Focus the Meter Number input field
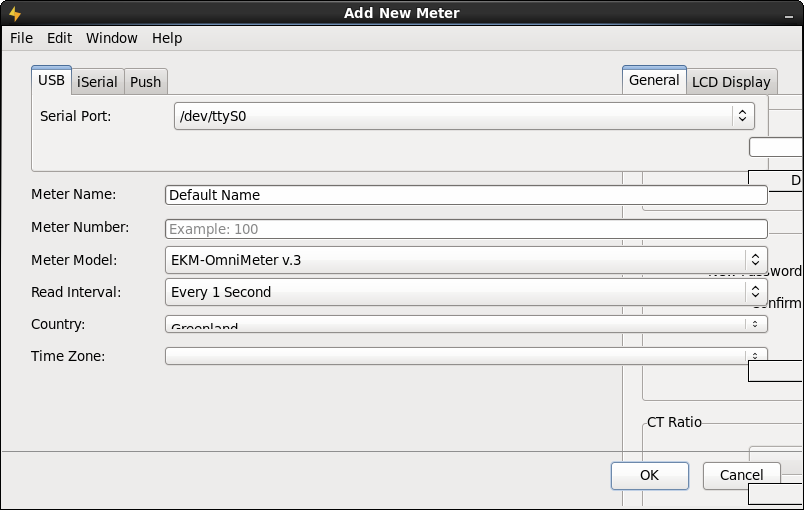 (465, 229)
